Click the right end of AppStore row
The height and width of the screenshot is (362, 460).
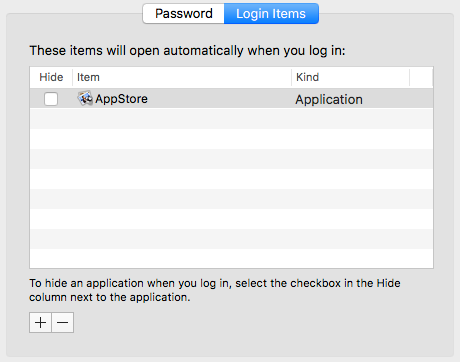(x=421, y=98)
